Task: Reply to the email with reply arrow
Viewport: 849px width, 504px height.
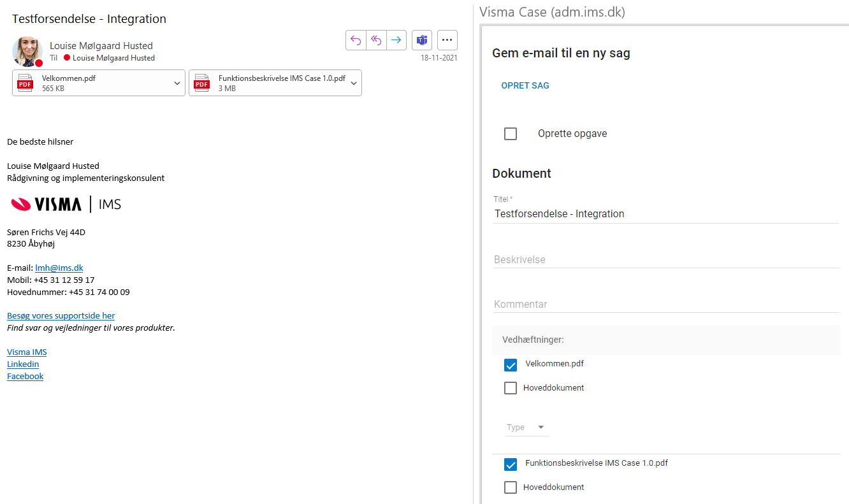Action: tap(356, 40)
